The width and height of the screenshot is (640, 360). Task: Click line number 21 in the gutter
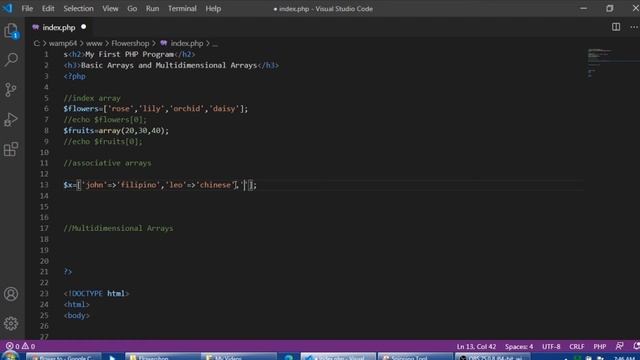pyautogui.click(x=44, y=272)
